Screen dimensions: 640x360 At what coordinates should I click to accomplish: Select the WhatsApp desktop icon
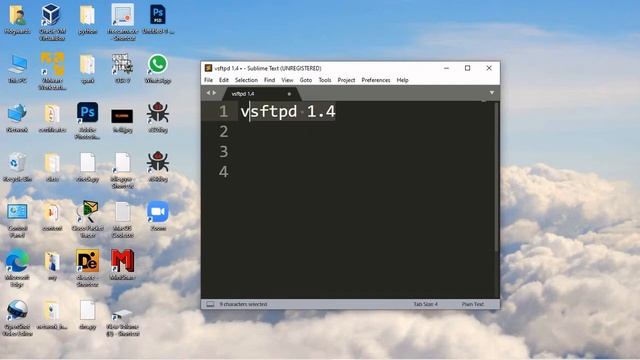coord(158,69)
